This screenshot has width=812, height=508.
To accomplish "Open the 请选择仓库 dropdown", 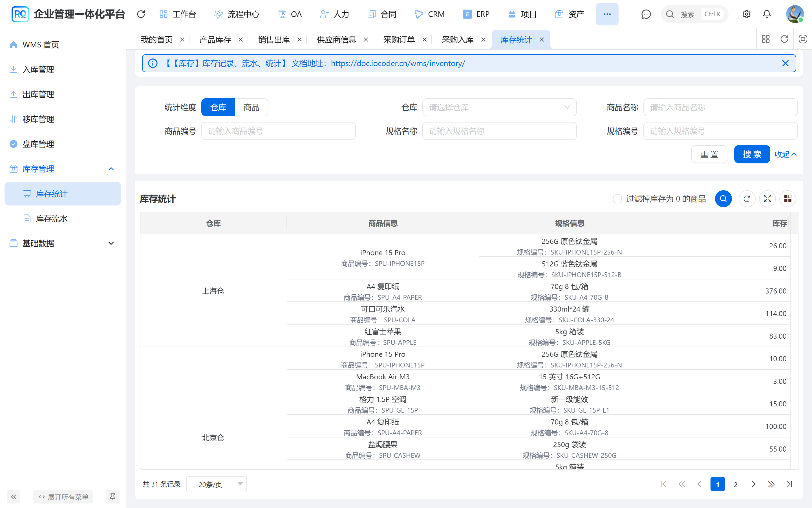I will (499, 108).
